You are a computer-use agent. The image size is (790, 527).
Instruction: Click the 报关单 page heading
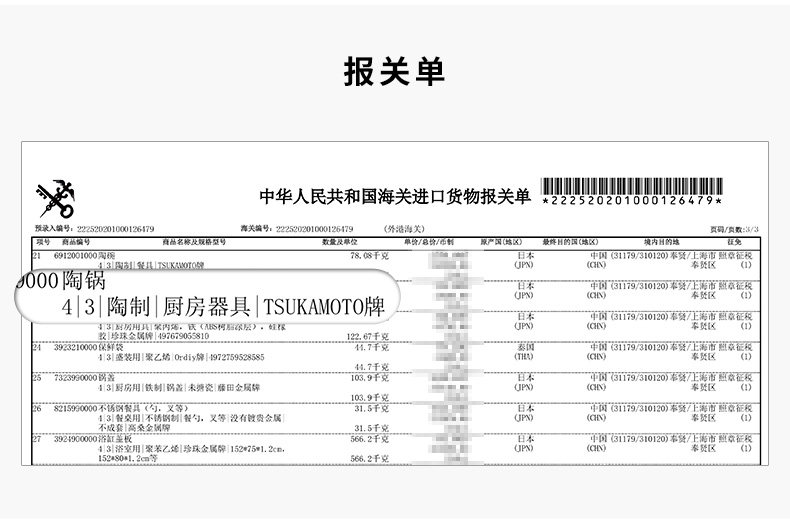pos(394,72)
